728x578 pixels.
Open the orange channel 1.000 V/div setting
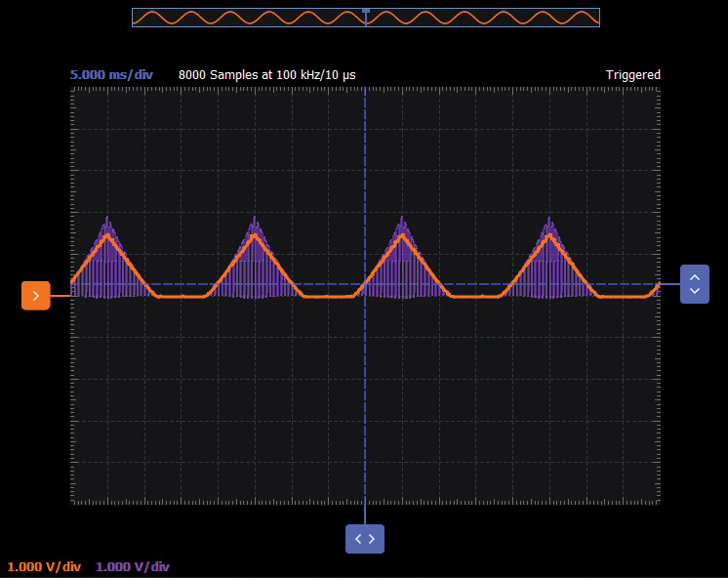tap(44, 567)
